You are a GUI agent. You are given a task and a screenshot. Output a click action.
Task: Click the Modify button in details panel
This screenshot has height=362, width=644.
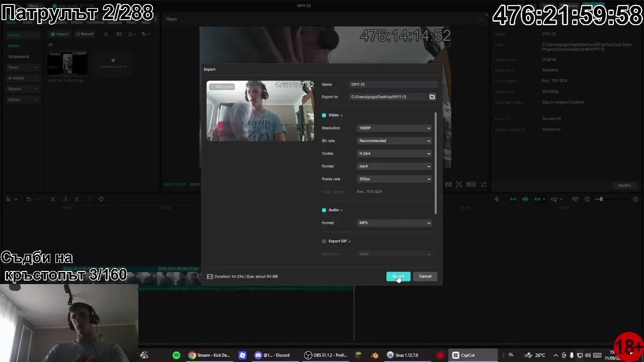point(624,186)
